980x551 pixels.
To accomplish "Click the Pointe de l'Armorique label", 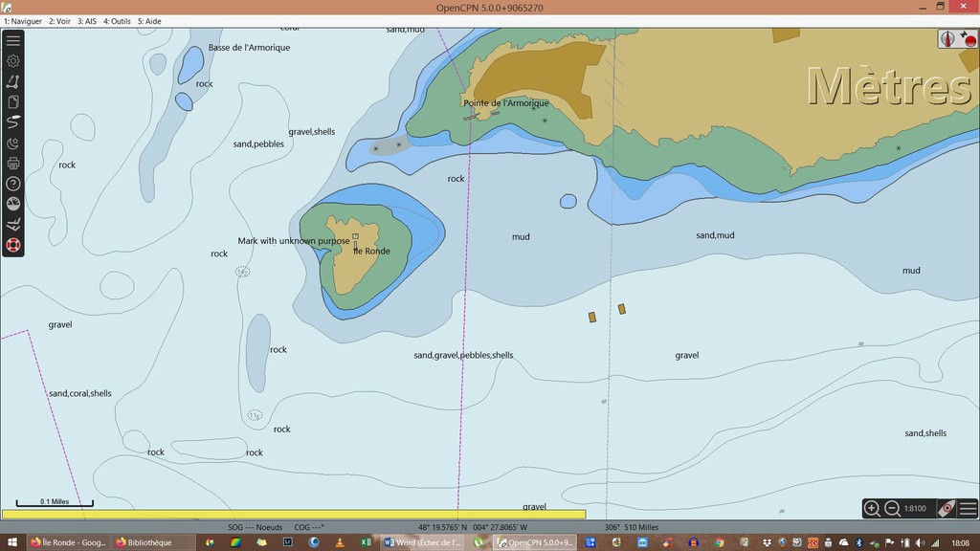I will (x=506, y=103).
